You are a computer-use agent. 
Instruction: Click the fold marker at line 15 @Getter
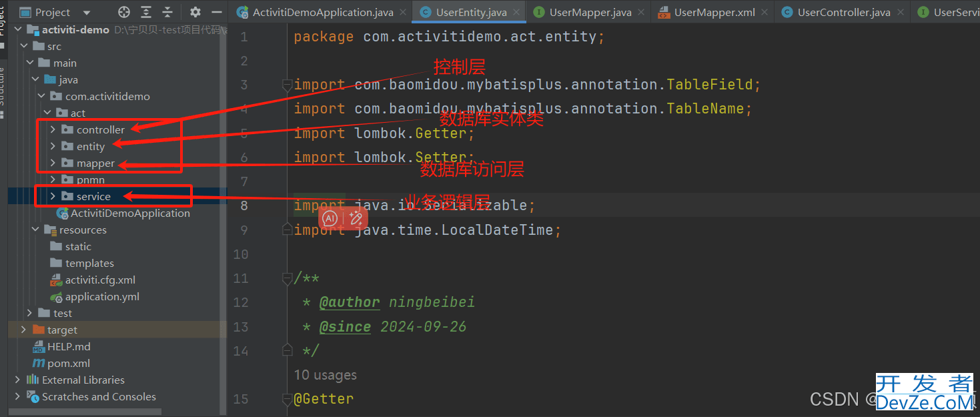tap(287, 399)
